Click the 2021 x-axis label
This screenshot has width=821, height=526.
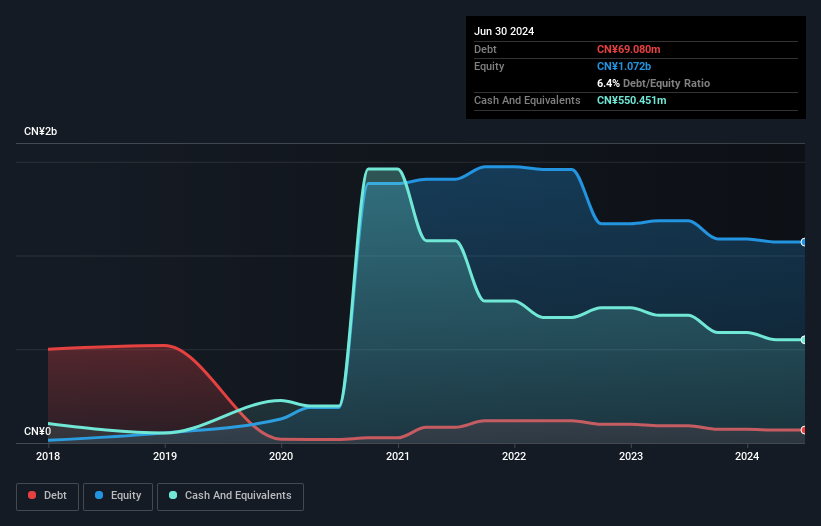(398, 456)
